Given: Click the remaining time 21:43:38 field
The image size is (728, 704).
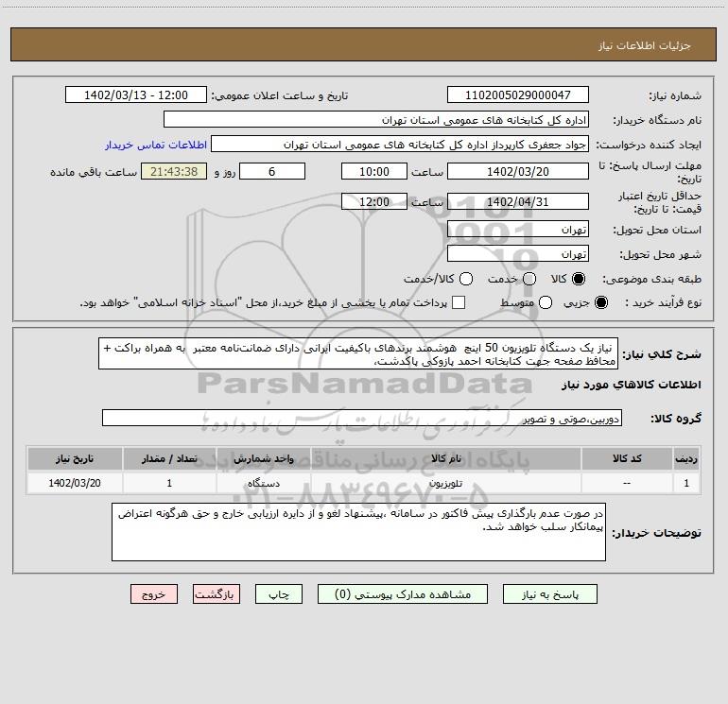Looking at the screenshot, I should tap(174, 171).
